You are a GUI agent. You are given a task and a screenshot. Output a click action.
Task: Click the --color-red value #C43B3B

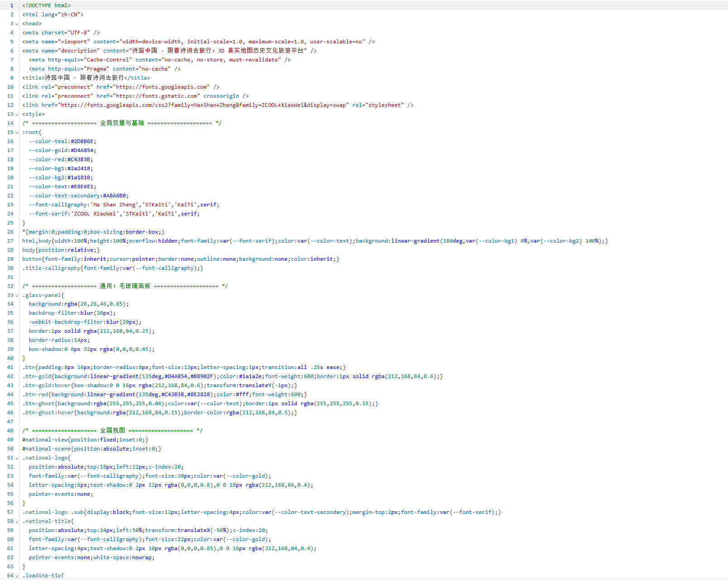point(79,159)
